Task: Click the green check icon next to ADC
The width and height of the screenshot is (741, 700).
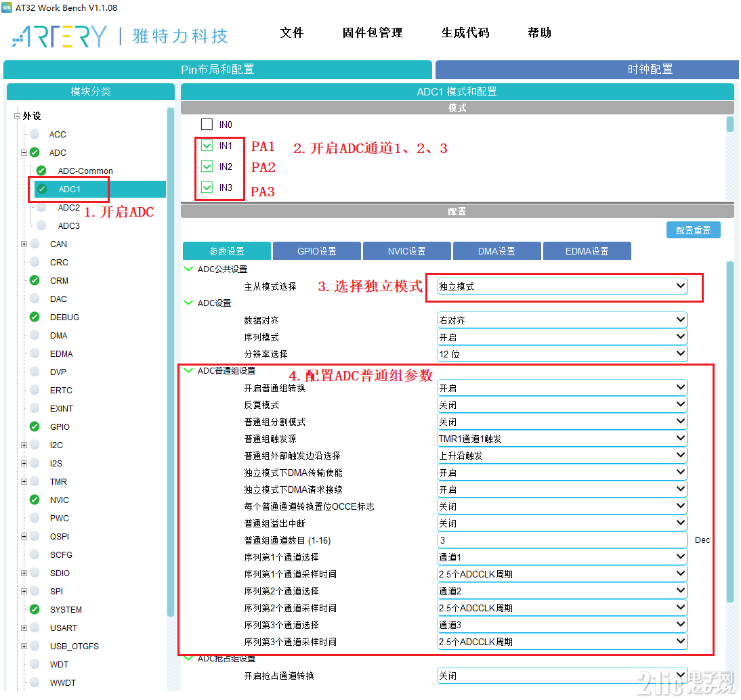Action: (35, 152)
